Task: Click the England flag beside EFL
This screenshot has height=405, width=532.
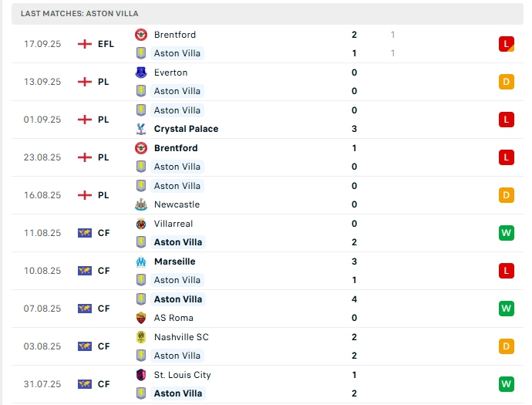Action: [85, 44]
